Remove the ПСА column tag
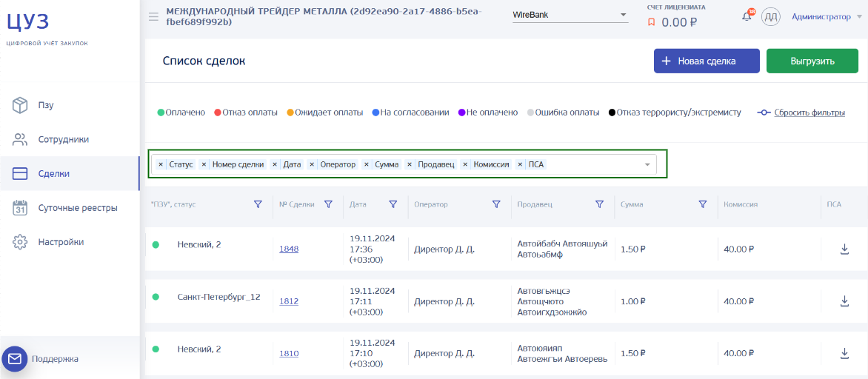 520,164
